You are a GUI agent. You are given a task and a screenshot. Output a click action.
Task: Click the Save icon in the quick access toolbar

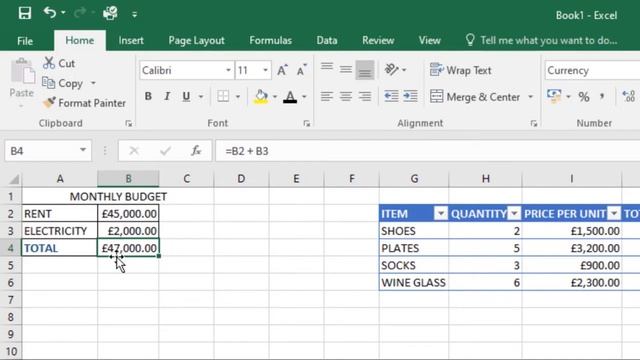[24, 13]
